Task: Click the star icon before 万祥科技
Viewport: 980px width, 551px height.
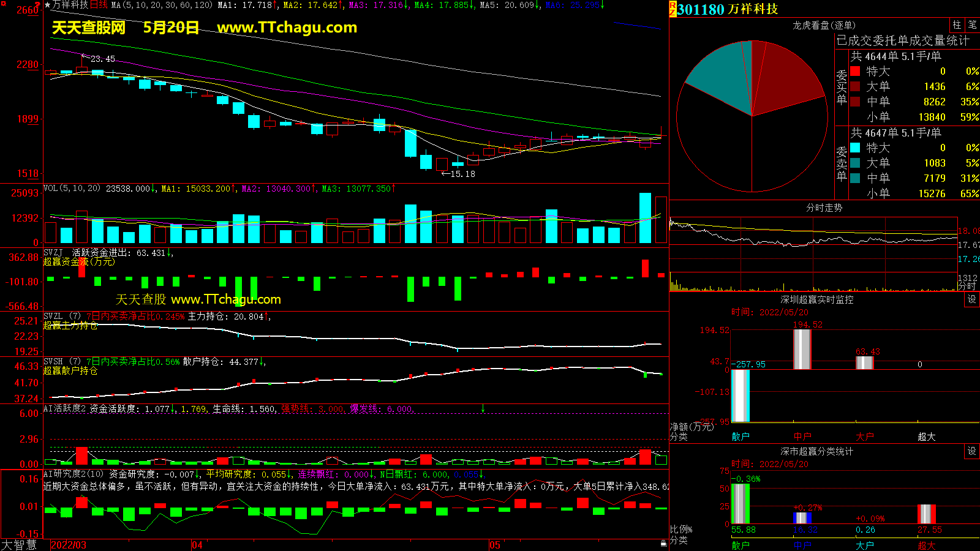Action: 47,5
